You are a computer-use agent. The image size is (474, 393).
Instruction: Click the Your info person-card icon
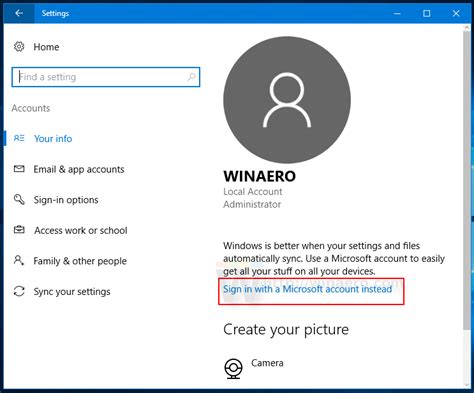(x=19, y=138)
